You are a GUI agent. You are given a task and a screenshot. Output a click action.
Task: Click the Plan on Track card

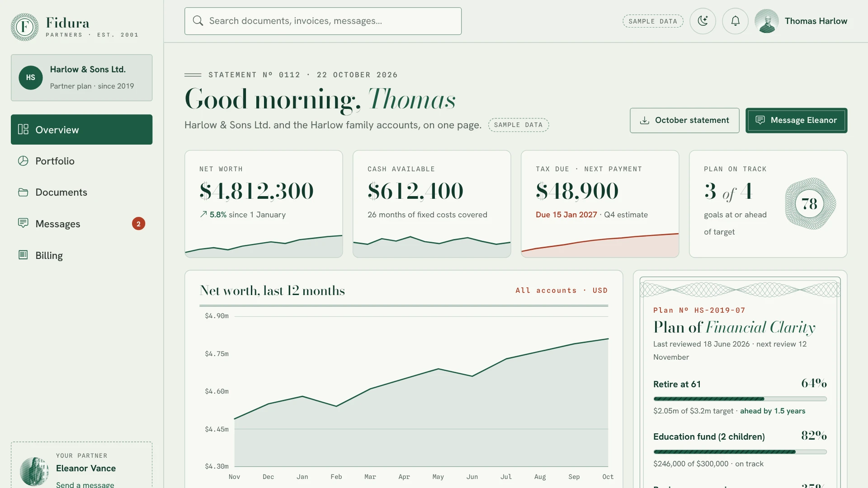pyautogui.click(x=768, y=204)
